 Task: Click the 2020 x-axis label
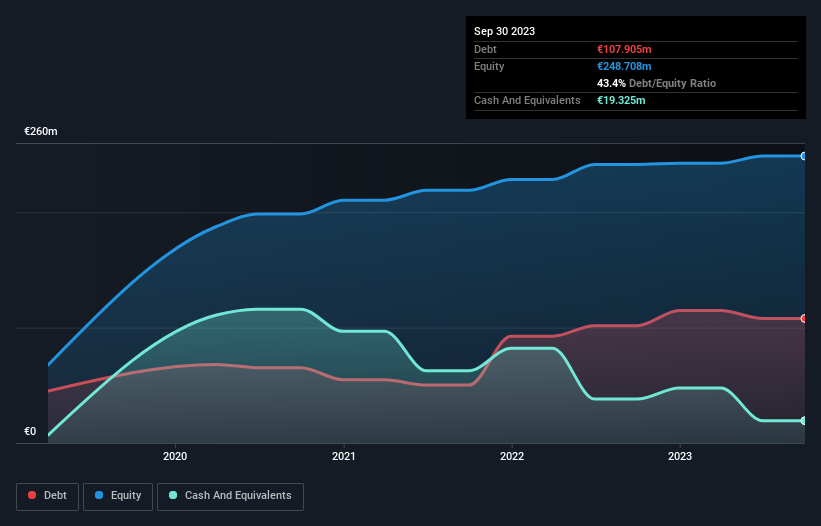point(175,456)
